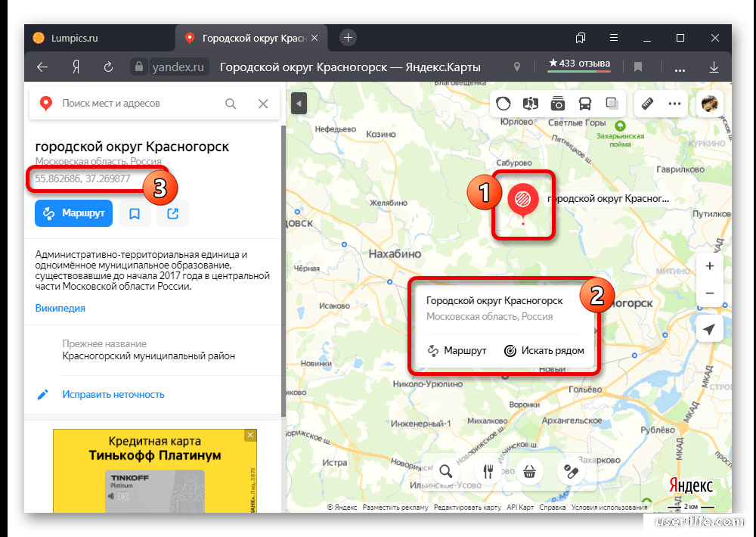Open the user profile avatar

pyautogui.click(x=710, y=104)
